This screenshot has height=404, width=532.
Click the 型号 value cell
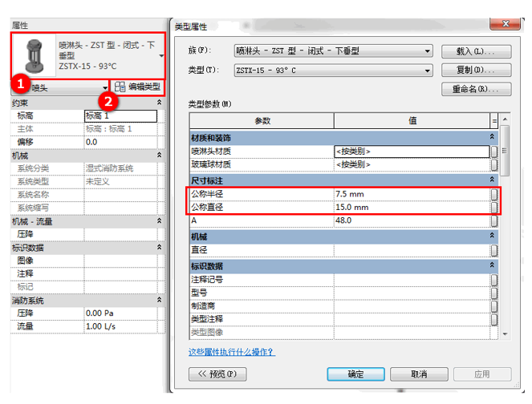pyautogui.click(x=412, y=293)
